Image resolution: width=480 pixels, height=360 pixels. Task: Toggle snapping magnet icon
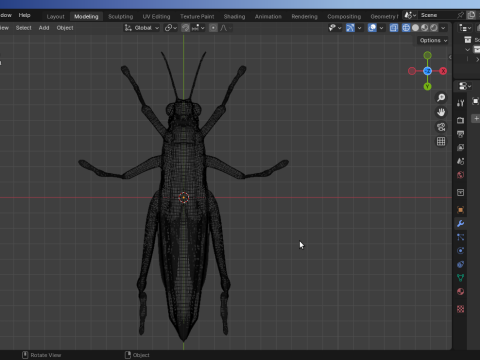pyautogui.click(x=186, y=28)
